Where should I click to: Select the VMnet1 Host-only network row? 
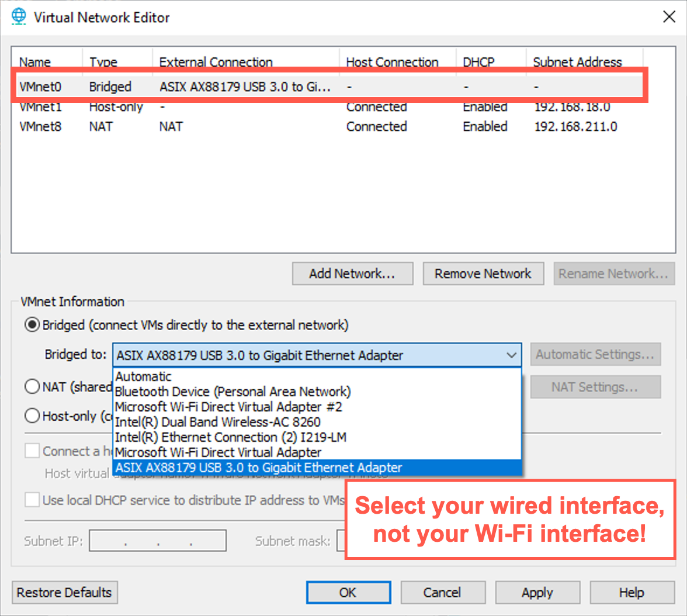click(x=175, y=107)
